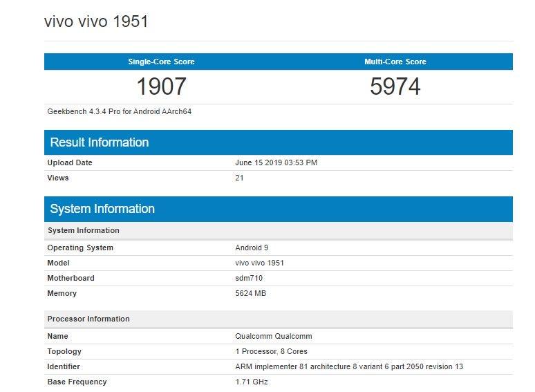
Task: Click the 'Processor Information' table subheader
Action: (x=279, y=319)
